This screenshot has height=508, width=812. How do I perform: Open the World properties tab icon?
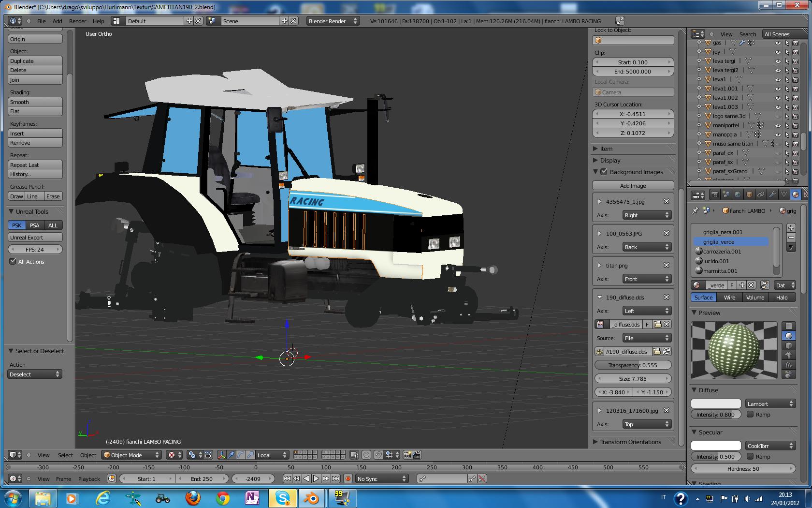point(738,194)
